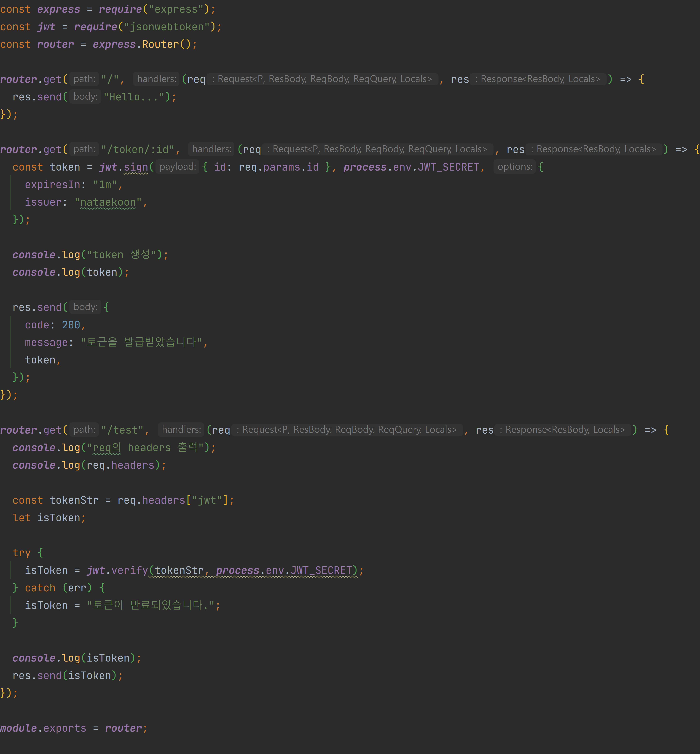Click express.Router() call text
The height and width of the screenshot is (754, 700).
point(142,44)
